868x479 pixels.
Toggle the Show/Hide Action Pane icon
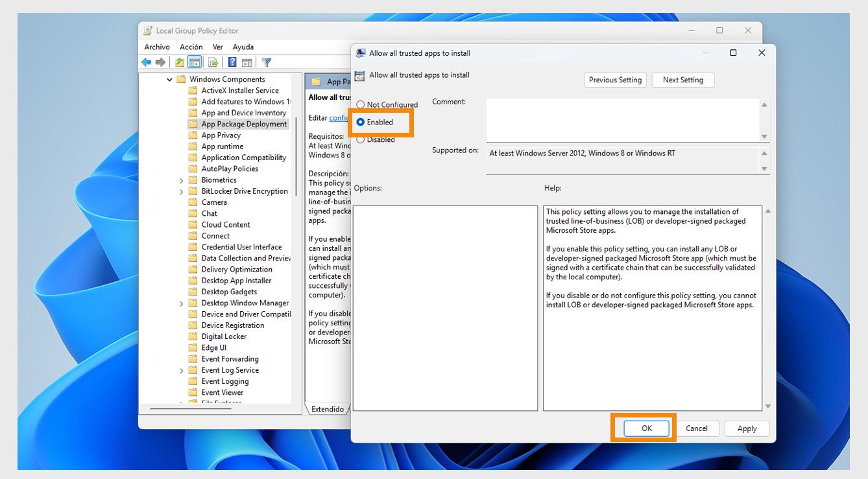pyautogui.click(x=247, y=62)
